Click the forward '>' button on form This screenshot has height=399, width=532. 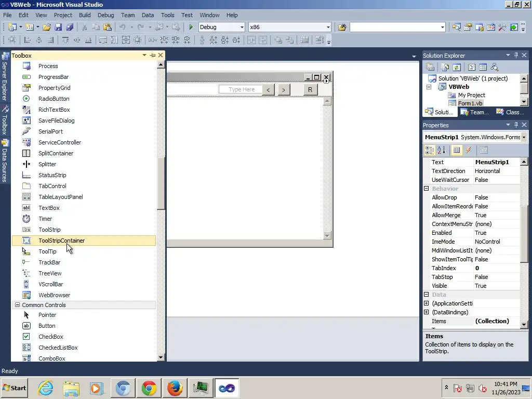click(284, 90)
